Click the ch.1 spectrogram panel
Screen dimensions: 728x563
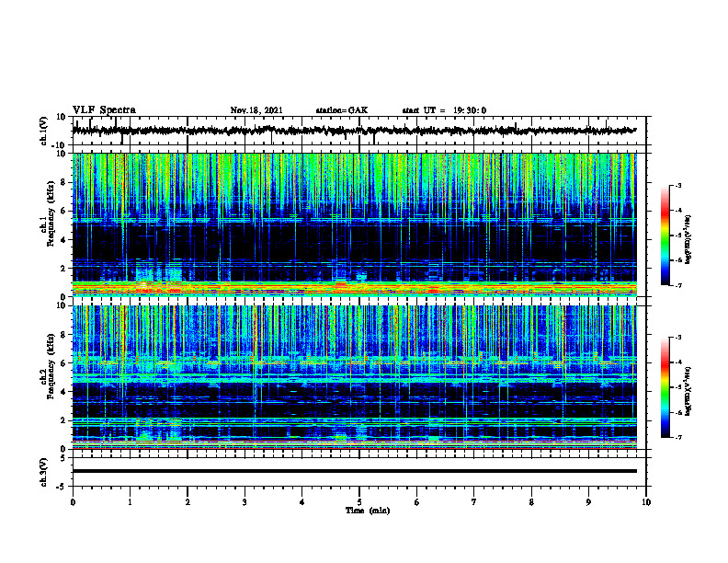pyautogui.click(x=354, y=224)
